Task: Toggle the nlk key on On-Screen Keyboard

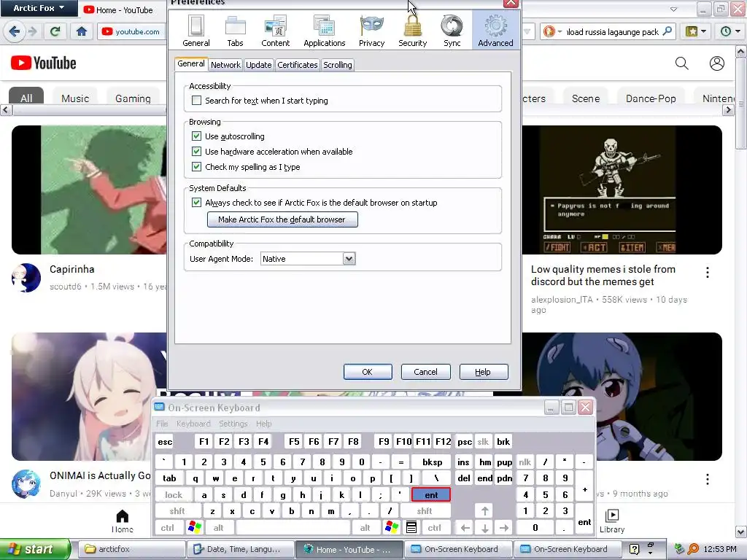Action: 525,462
